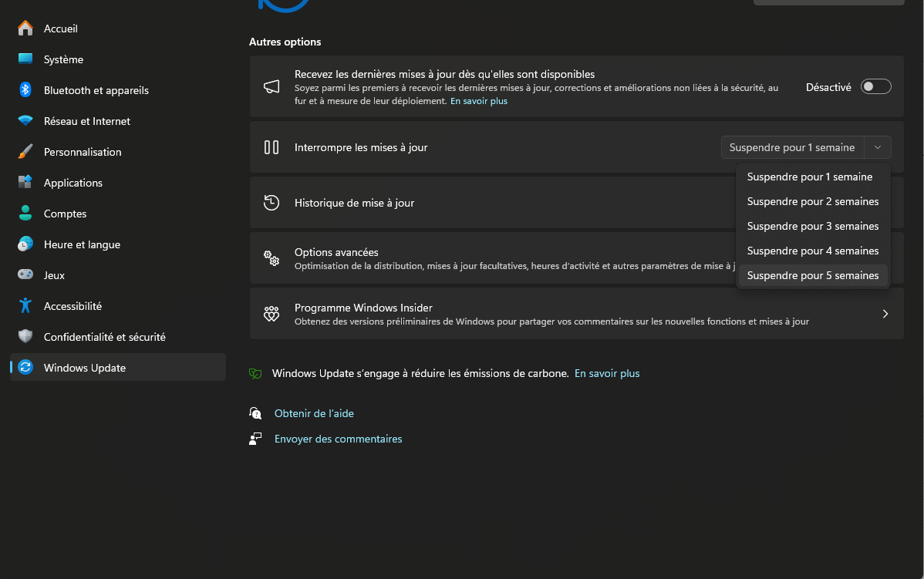The width and height of the screenshot is (924, 579).
Task: Click the history clock icon
Action: tap(271, 203)
